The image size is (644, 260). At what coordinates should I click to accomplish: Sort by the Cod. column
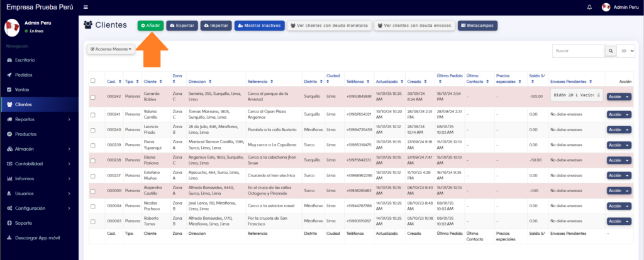pyautogui.click(x=114, y=82)
